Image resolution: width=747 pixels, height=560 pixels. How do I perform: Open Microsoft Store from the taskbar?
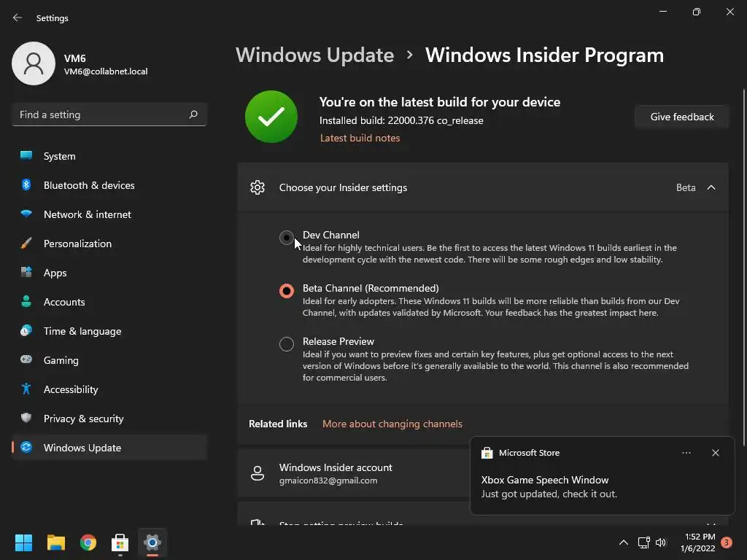coord(120,542)
